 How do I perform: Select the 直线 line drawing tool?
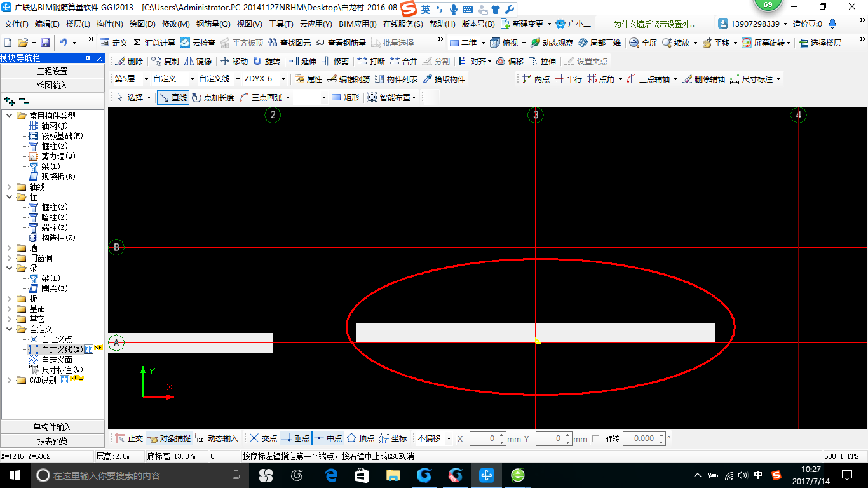[173, 98]
